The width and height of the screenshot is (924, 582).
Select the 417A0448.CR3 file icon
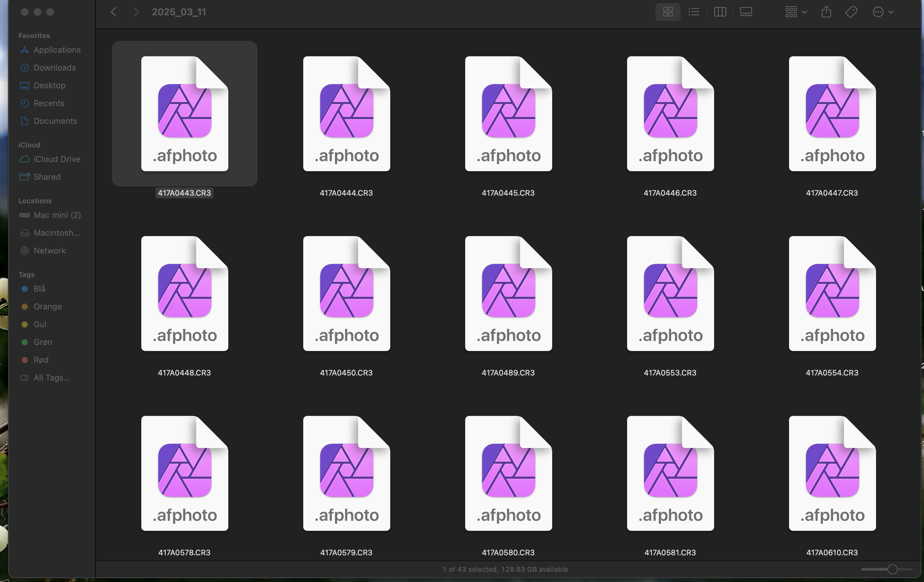coord(184,293)
